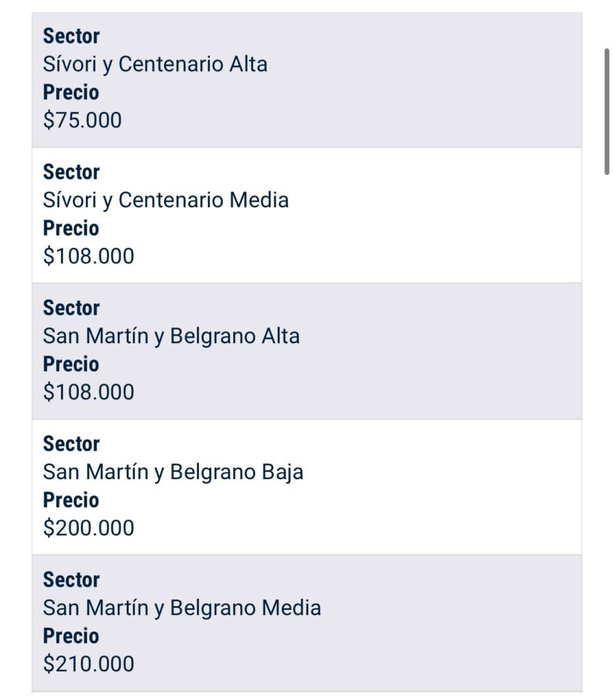The image size is (614, 700).
Task: Click the Precio label above $75.000
Action: [71, 92]
